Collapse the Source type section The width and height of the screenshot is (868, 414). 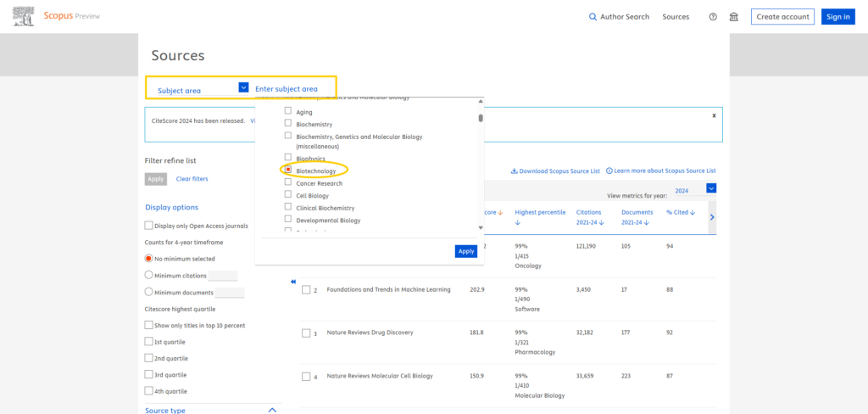272,410
